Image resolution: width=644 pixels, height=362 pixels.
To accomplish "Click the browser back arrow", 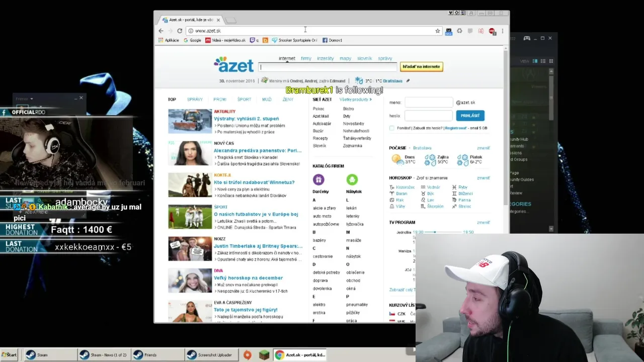I will 161,31.
